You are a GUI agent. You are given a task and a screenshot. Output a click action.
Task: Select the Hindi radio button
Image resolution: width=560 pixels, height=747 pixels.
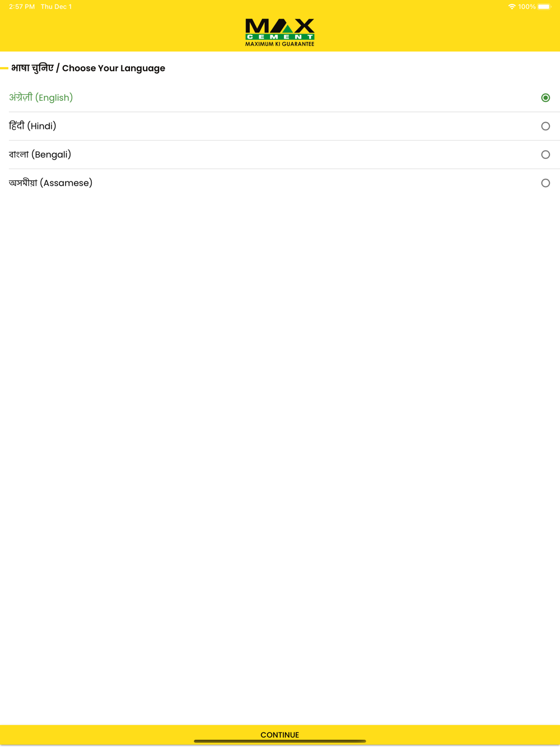[545, 127]
